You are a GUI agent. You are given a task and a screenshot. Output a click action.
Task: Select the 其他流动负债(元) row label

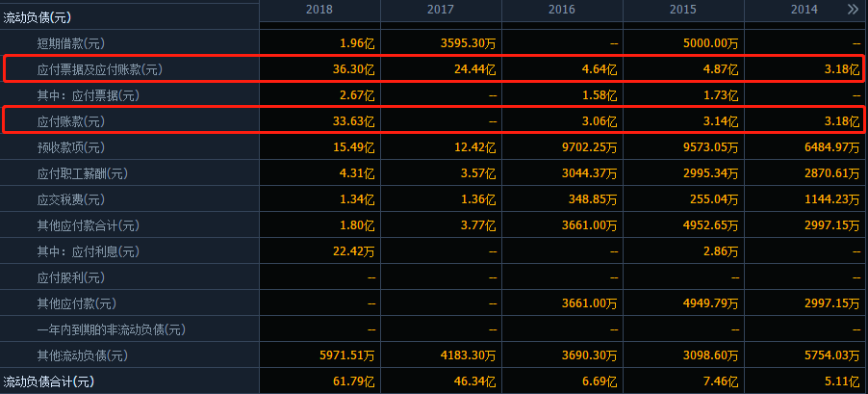click(83, 355)
